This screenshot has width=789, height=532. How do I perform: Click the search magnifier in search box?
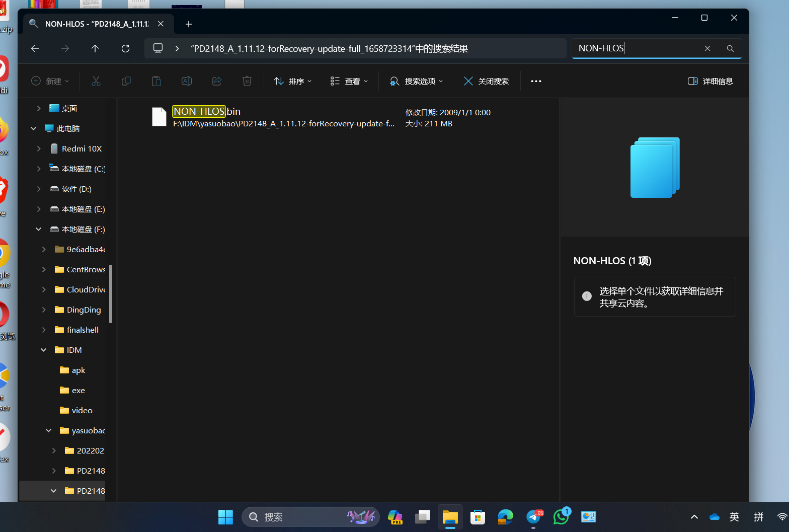tap(730, 48)
